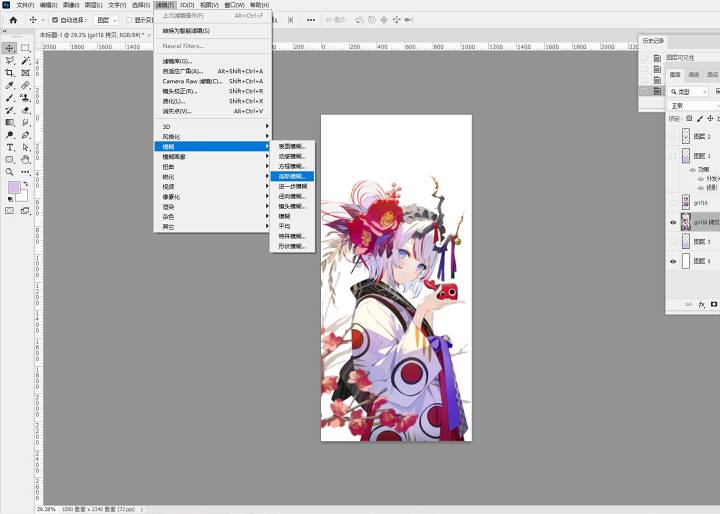Image resolution: width=720 pixels, height=514 pixels.
Task: Lock transparent pixels in Layers panel
Action: click(689, 119)
